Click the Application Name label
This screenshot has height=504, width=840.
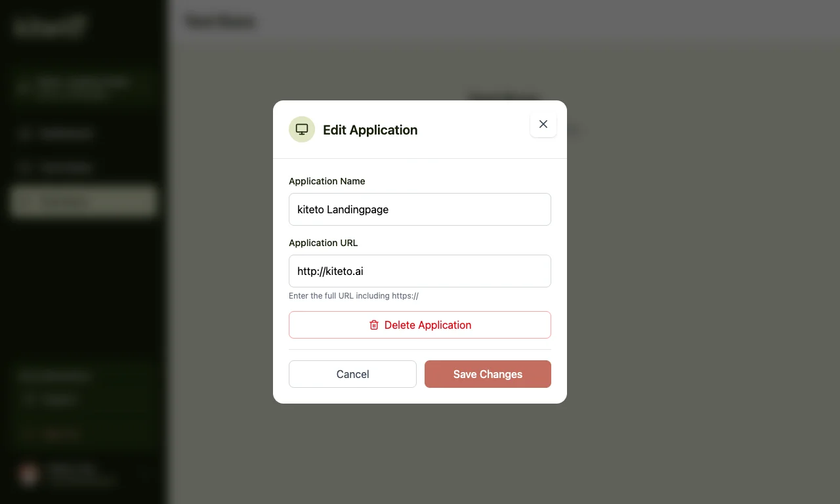pyautogui.click(x=327, y=181)
